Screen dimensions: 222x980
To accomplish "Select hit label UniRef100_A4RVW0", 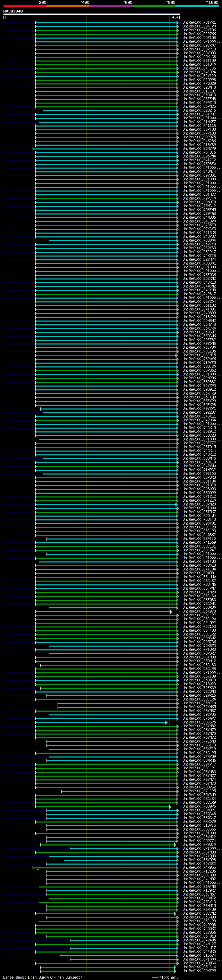I will point(199,466).
